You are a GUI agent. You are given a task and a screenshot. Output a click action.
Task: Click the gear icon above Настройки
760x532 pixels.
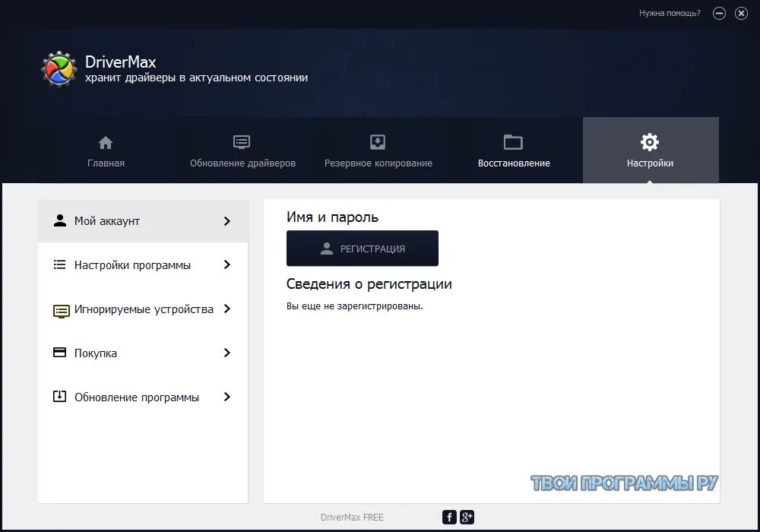[x=650, y=142]
